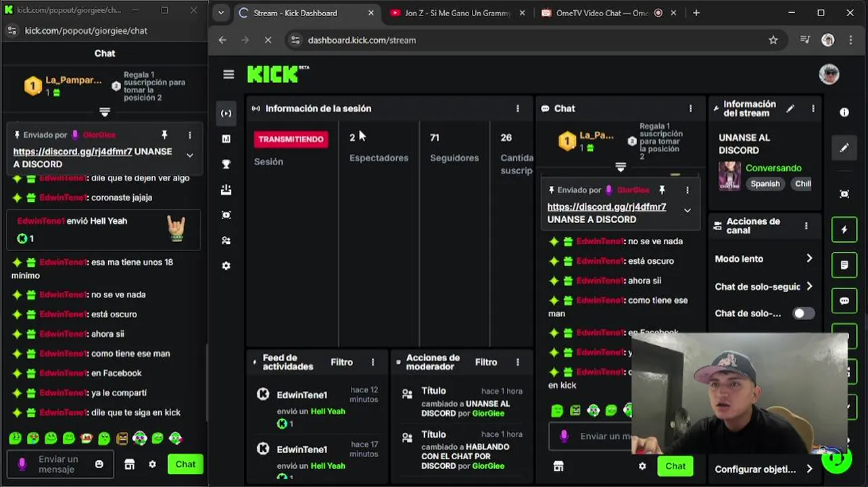Image resolution: width=868 pixels, height=487 pixels.
Task: Expand leaderboard arrow in dashboard chat
Action: point(621,166)
